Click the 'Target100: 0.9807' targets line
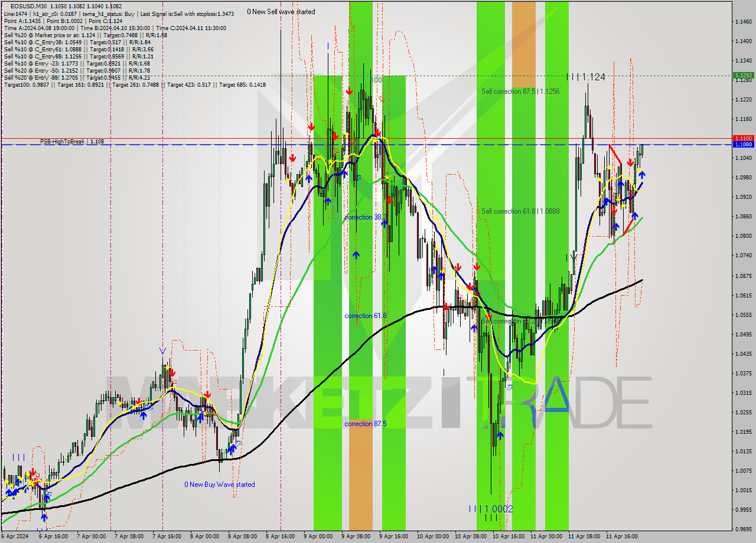Viewport: 756px width, 543px height. point(135,84)
